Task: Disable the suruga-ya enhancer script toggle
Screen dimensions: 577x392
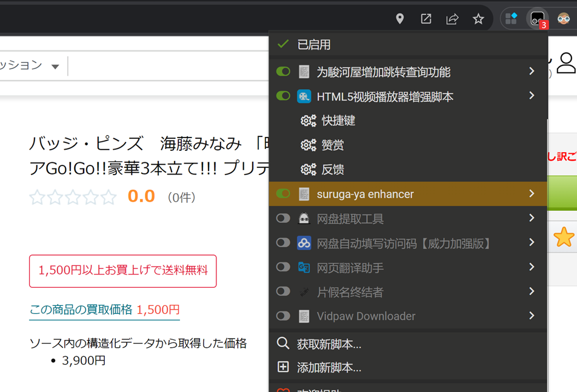Action: [283, 194]
